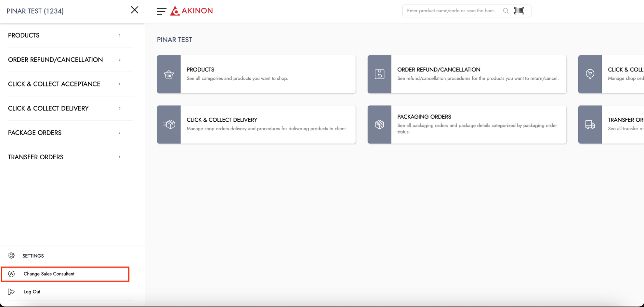Select Package Orders in the sidebar

point(35,133)
